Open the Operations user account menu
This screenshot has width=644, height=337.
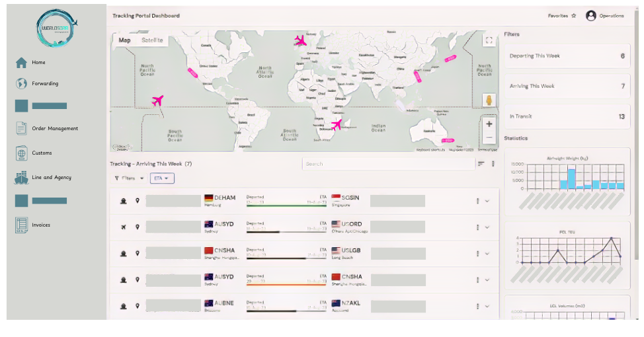[604, 16]
